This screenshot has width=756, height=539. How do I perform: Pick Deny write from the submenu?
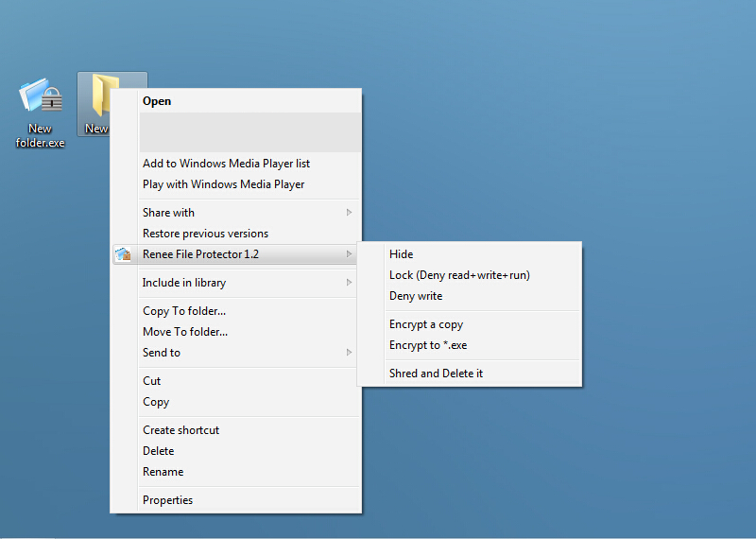pos(416,296)
